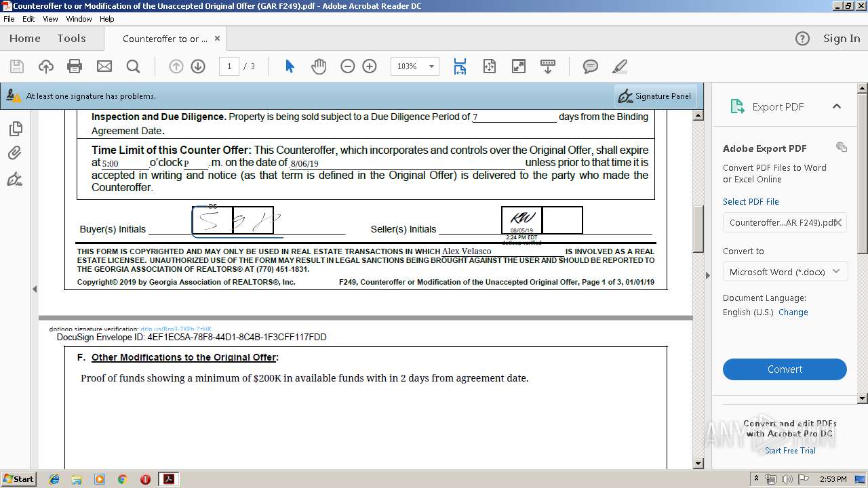Open the Window menu
This screenshot has height=488, width=868.
tap(79, 19)
